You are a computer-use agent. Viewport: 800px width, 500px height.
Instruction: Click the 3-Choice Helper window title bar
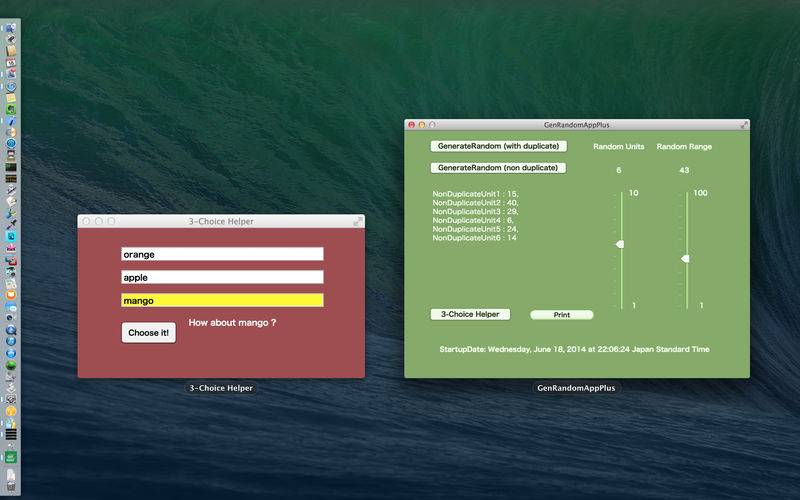pos(221,221)
